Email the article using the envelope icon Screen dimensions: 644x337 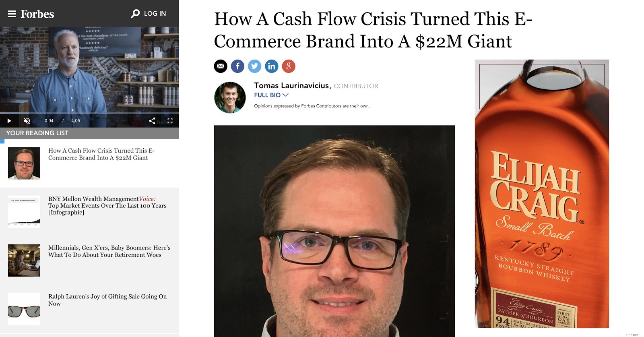[x=221, y=66]
